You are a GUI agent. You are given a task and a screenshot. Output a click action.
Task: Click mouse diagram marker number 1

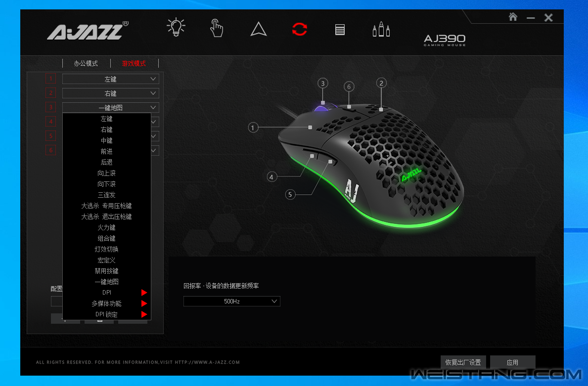point(253,128)
